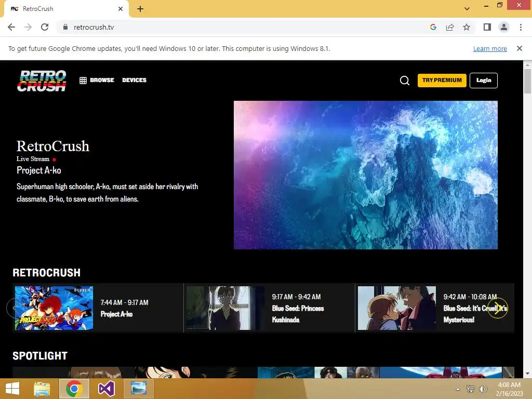Select the RetroCrush browser tab
Image resolution: width=532 pixels, height=399 pixels.
click(x=66, y=9)
